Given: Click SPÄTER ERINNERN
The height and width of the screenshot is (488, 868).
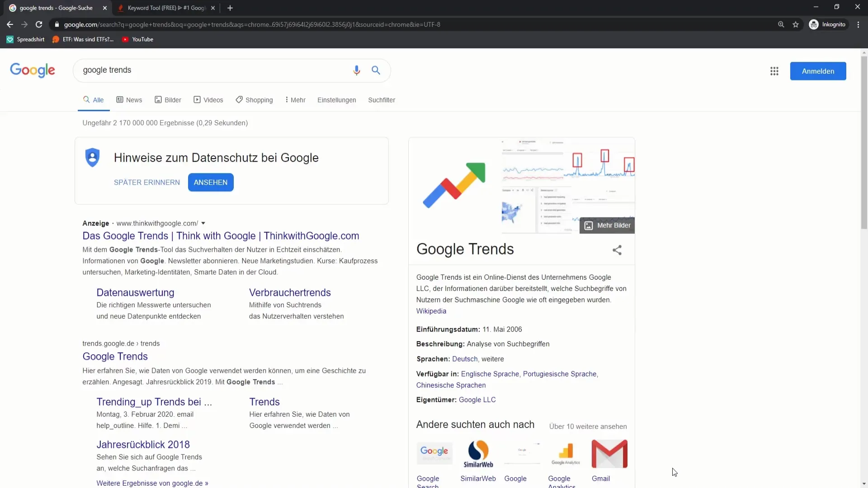Looking at the screenshot, I should point(147,182).
